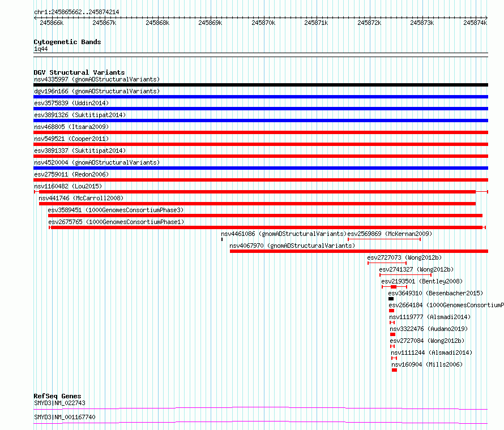Click the esv3589451 1000GenomesConsortiumPhase3 label
The width and height of the screenshot is (504, 430).
pyautogui.click(x=116, y=210)
